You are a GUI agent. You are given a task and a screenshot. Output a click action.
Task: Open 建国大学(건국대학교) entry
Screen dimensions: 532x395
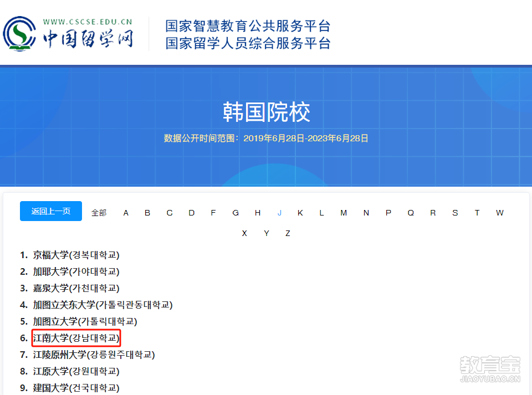click(x=76, y=388)
